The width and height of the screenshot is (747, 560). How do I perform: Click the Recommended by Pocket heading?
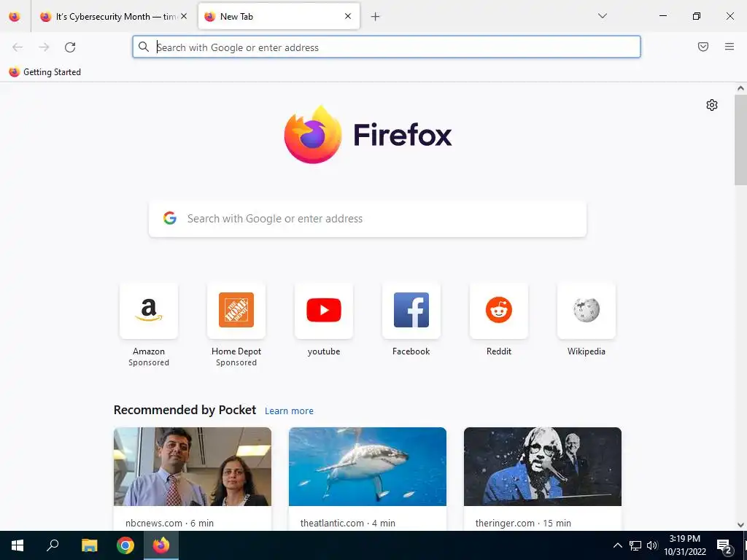tap(185, 410)
